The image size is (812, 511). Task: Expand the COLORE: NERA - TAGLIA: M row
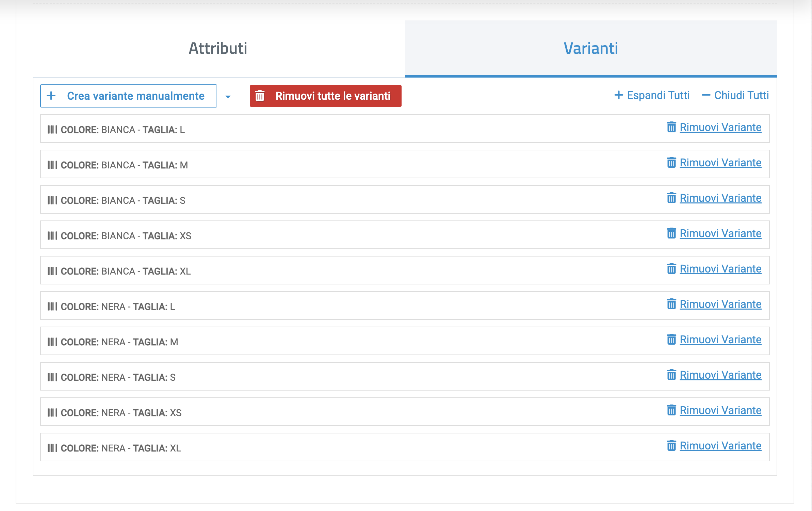coord(405,341)
